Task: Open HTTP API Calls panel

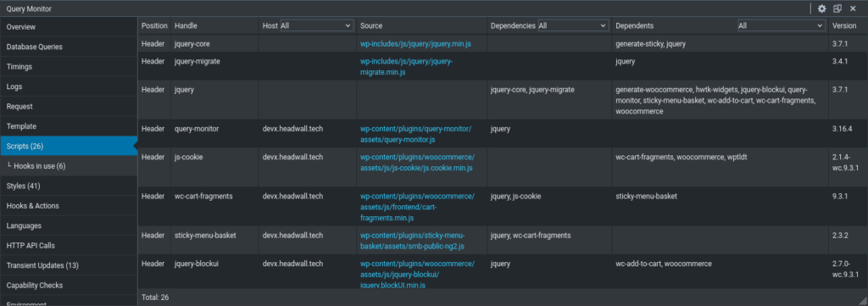Action: [x=69, y=246]
